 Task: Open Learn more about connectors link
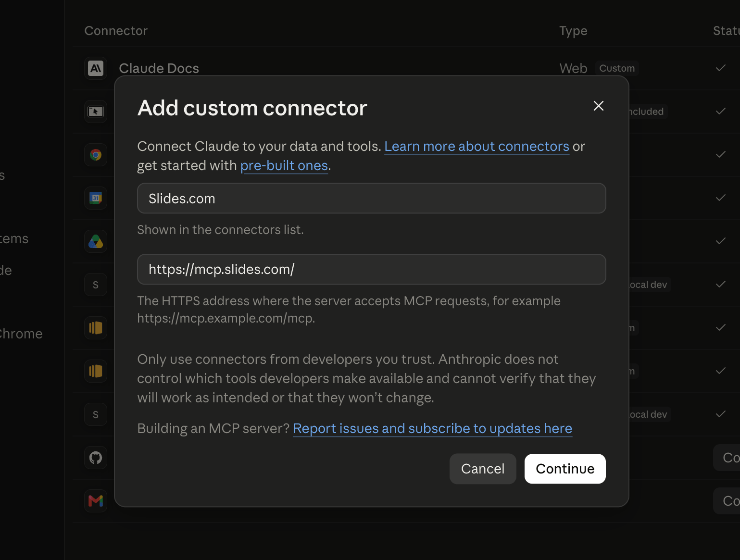(477, 146)
